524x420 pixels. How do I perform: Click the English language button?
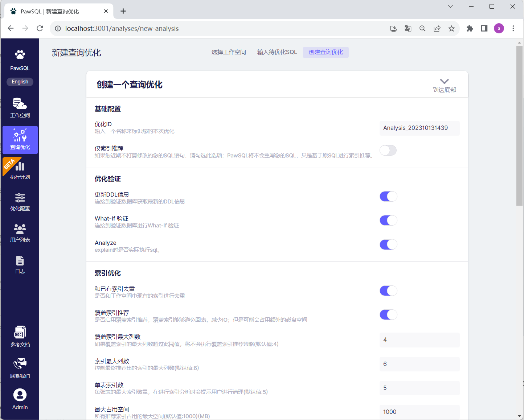[20, 82]
